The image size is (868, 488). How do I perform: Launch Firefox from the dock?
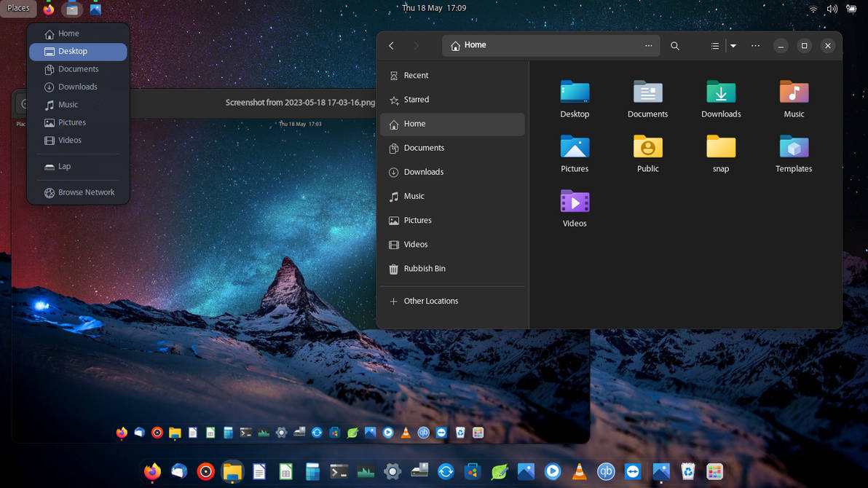click(151, 471)
